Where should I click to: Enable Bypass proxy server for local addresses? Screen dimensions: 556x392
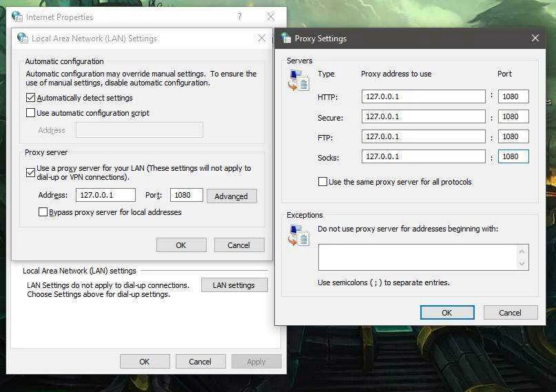click(x=43, y=212)
